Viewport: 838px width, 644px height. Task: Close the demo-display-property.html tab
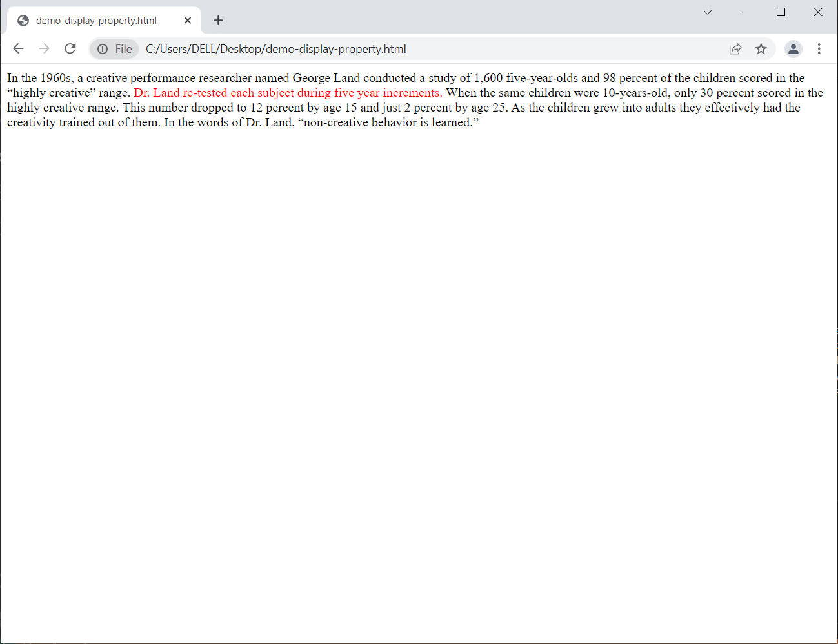(x=188, y=21)
